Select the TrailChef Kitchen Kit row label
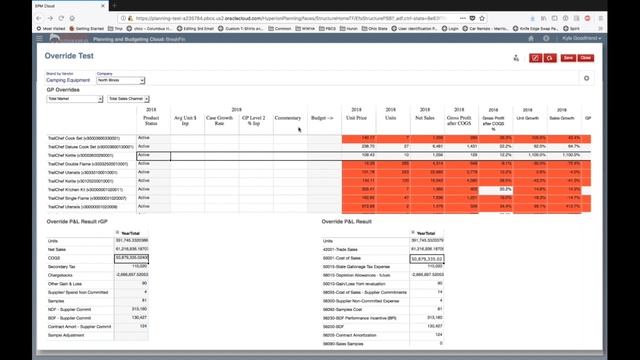 (x=85, y=190)
